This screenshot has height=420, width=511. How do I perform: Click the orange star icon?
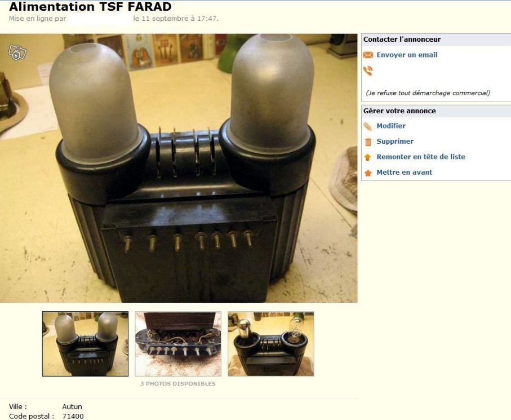coord(368,173)
